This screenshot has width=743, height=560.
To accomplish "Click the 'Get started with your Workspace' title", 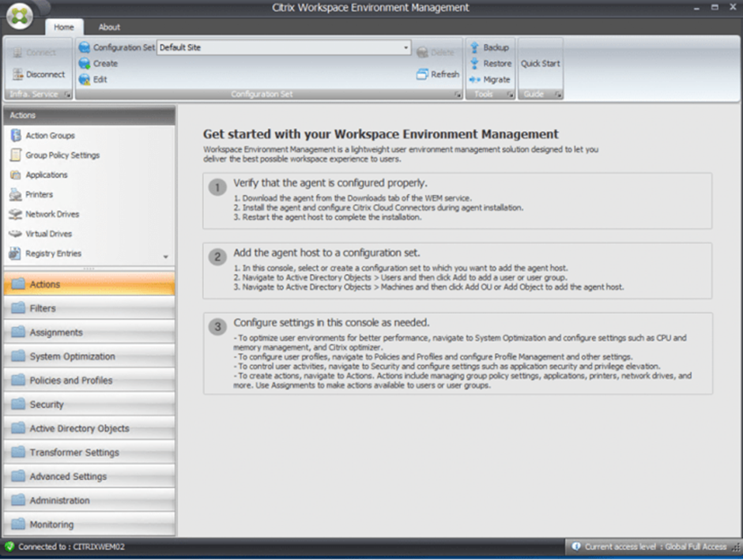I will [x=381, y=134].
